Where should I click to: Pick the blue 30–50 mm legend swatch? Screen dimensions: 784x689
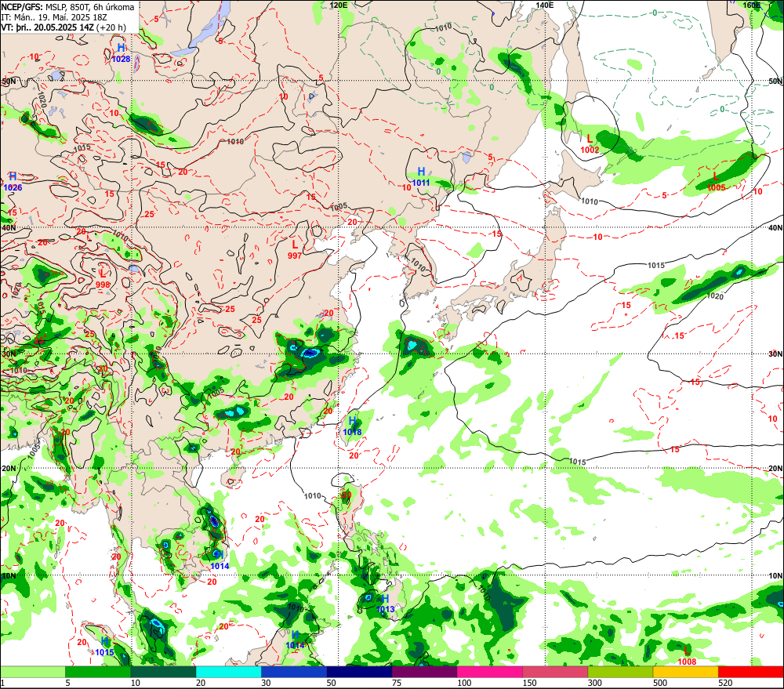click(293, 672)
